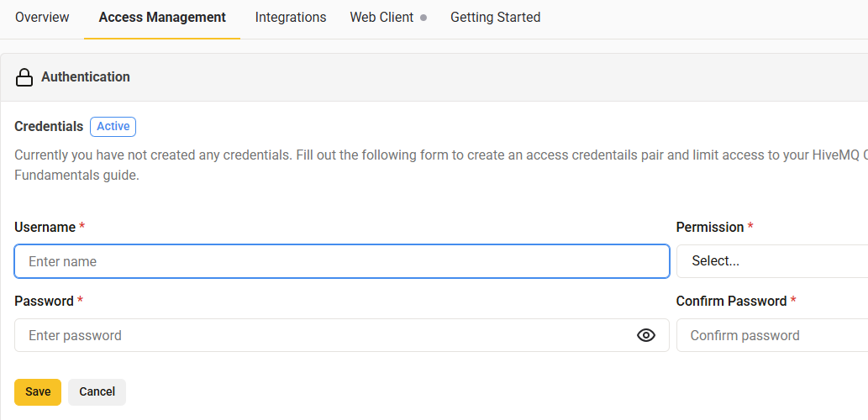Select the Access Management tab

[x=162, y=18]
